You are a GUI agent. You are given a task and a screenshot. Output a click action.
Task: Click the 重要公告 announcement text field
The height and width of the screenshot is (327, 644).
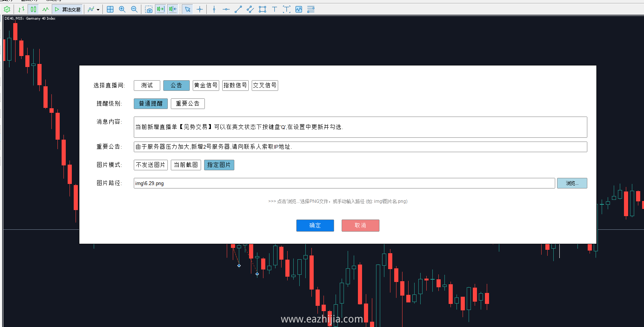(x=361, y=147)
